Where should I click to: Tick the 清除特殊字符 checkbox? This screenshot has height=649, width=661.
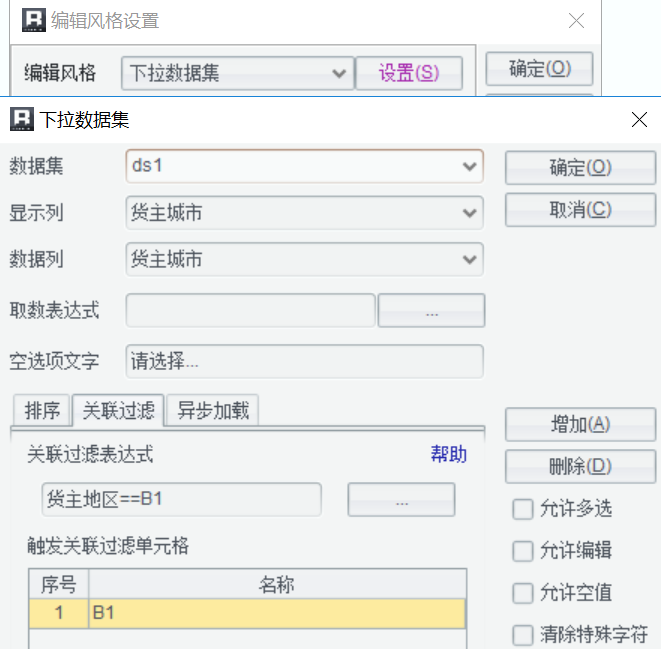pyautogui.click(x=523, y=635)
